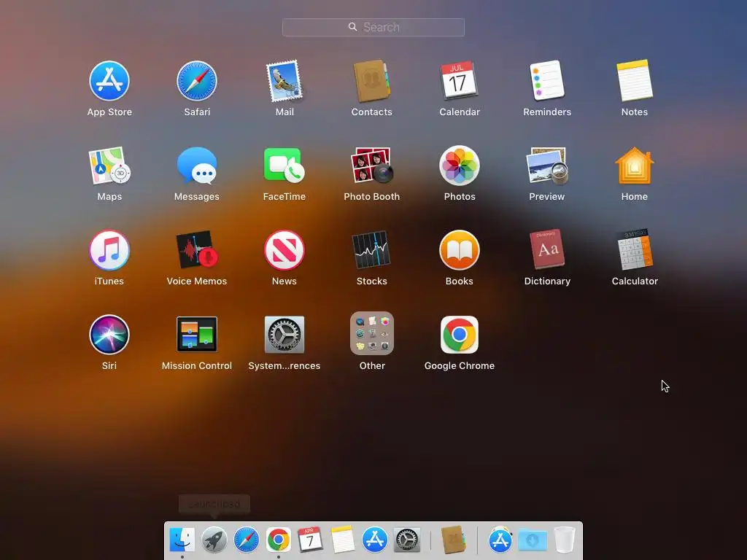Open Notes from the Launchpad grid
This screenshot has height=560, width=747.
point(635,80)
